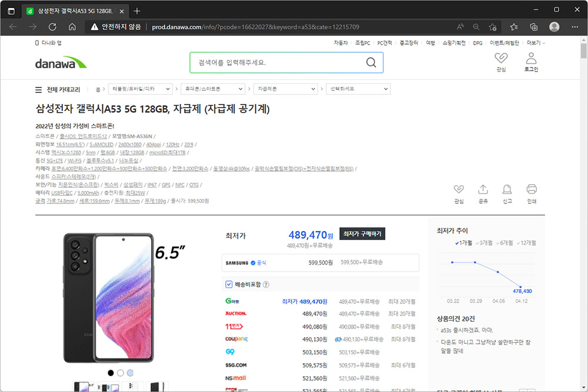Open the browser collections icon
Image resolution: width=588 pixels, height=392 pixels.
tap(534, 27)
